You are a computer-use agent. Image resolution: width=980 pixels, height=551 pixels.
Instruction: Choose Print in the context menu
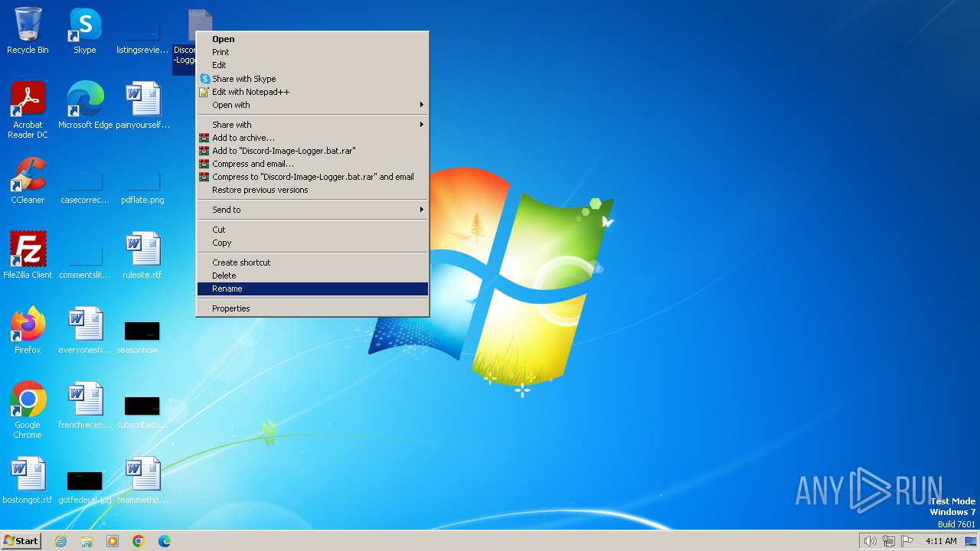(312, 52)
